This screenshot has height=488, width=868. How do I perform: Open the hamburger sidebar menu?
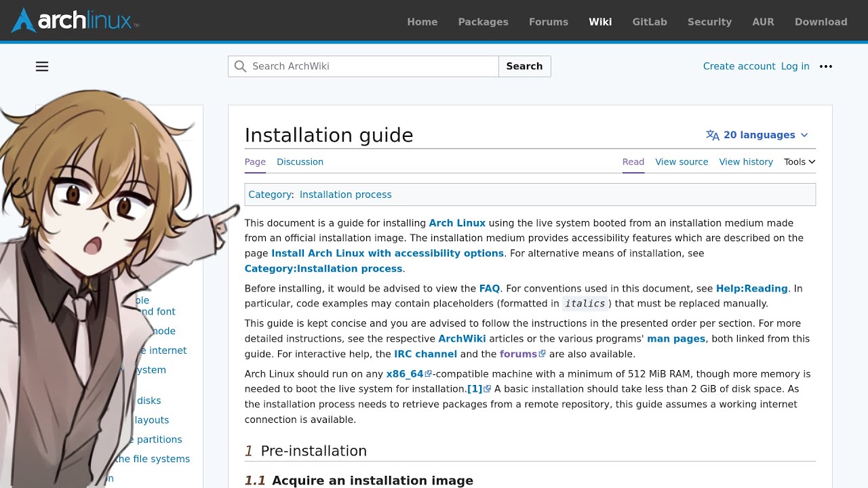click(42, 66)
